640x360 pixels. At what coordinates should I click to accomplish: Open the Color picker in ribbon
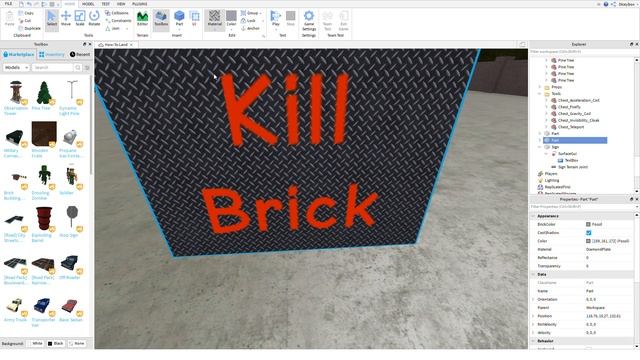[231, 19]
